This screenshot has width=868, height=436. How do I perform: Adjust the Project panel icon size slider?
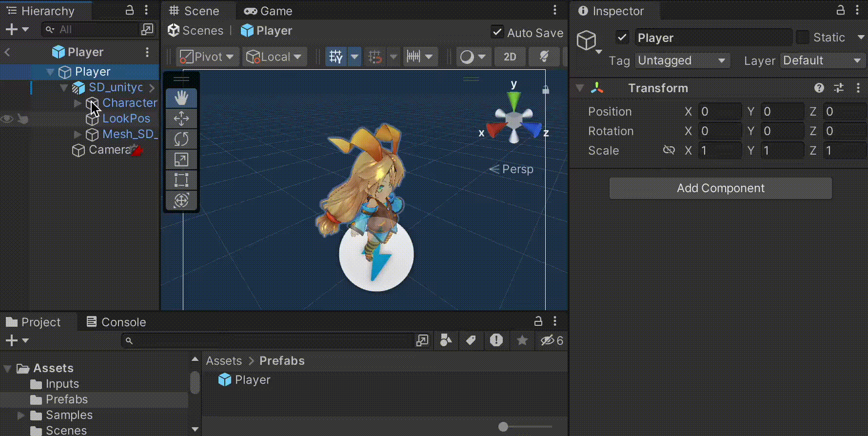point(526,427)
